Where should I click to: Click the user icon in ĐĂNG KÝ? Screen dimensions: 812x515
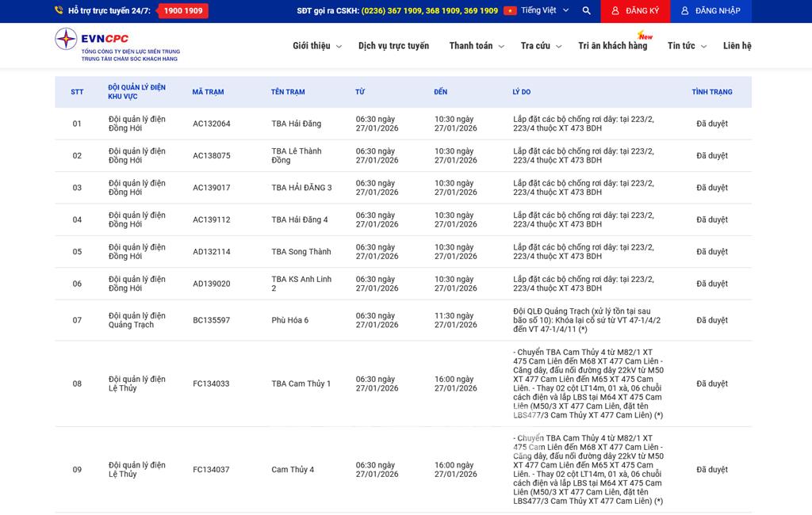tap(615, 11)
